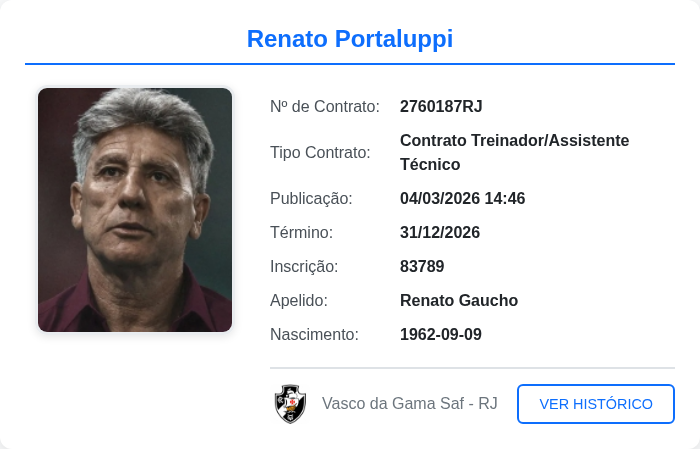Click the blue divider line under the title
700x449 pixels.
pyautogui.click(x=350, y=64)
